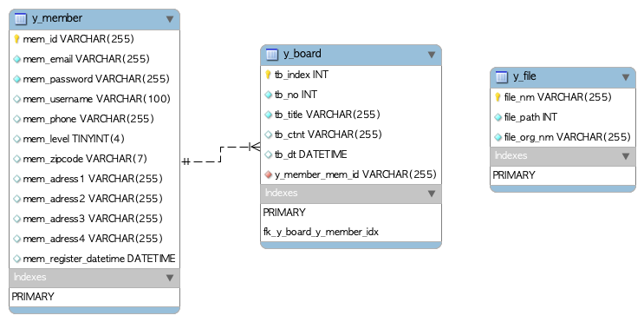Click the diamond icon beside mem_phone

pos(16,119)
